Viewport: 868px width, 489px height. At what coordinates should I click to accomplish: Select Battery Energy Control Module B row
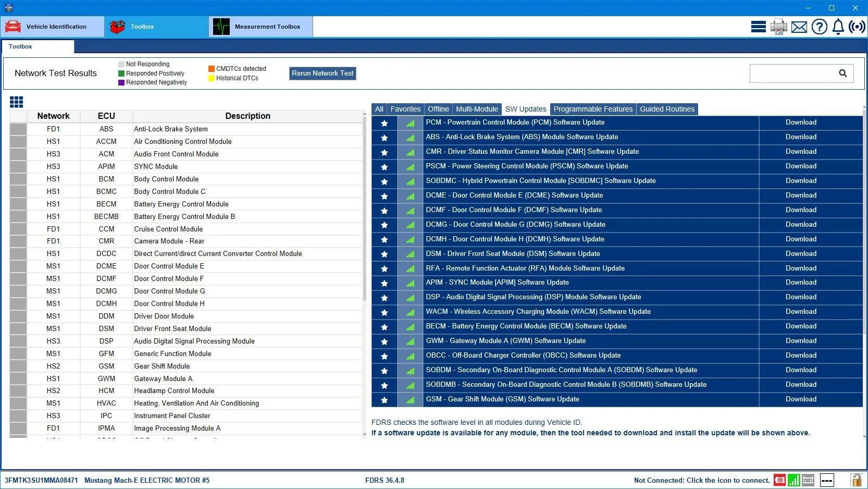(186, 217)
